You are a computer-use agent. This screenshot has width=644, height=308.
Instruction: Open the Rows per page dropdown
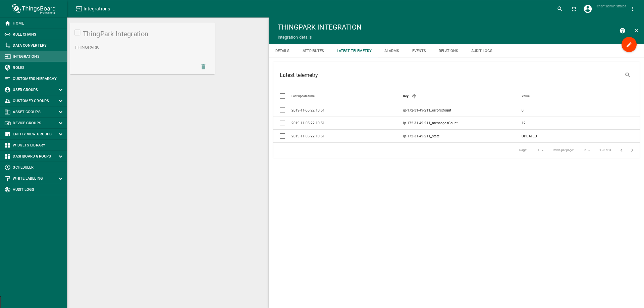point(587,150)
